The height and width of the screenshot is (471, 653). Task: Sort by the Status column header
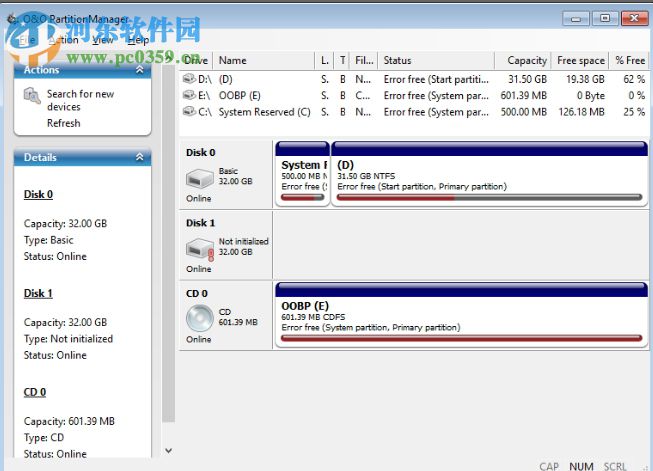click(436, 60)
